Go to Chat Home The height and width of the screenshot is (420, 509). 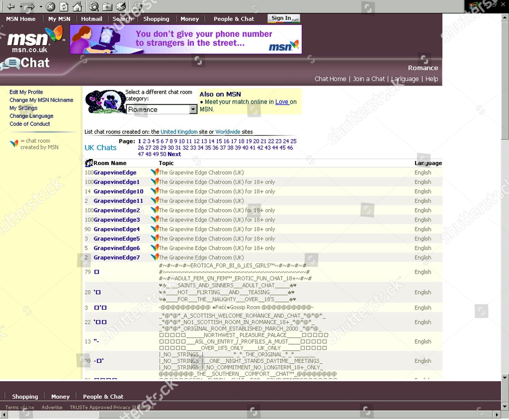coord(330,79)
